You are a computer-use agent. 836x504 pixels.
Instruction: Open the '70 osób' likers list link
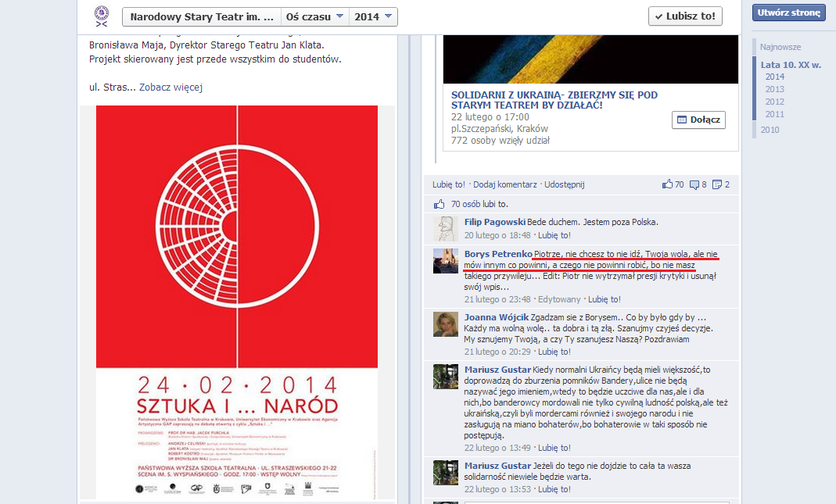point(465,204)
